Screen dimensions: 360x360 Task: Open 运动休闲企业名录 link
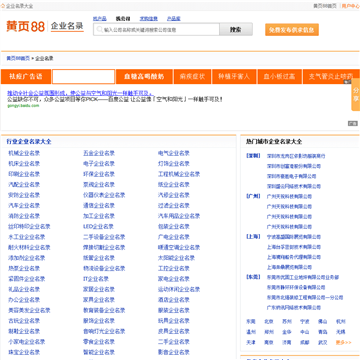click(x=179, y=289)
